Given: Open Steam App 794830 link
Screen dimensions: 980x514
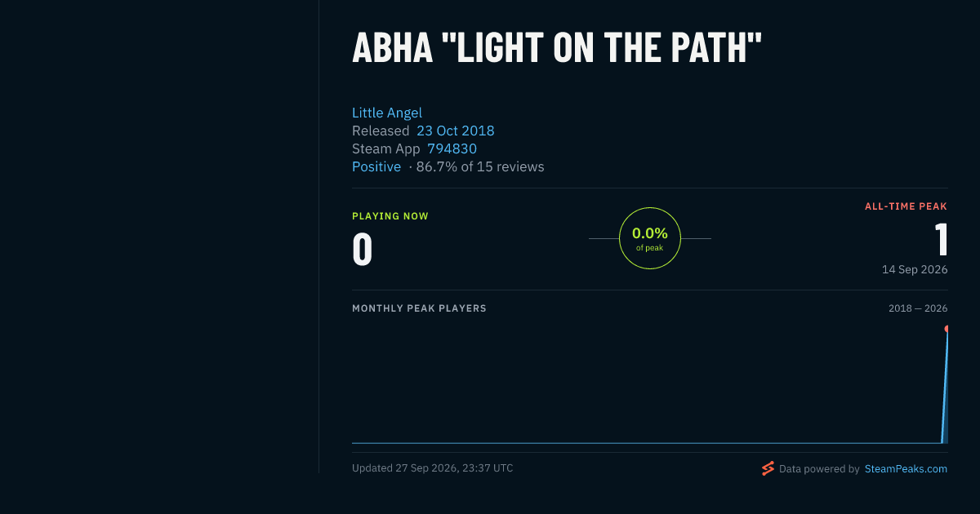Looking at the screenshot, I should pyautogui.click(x=452, y=148).
